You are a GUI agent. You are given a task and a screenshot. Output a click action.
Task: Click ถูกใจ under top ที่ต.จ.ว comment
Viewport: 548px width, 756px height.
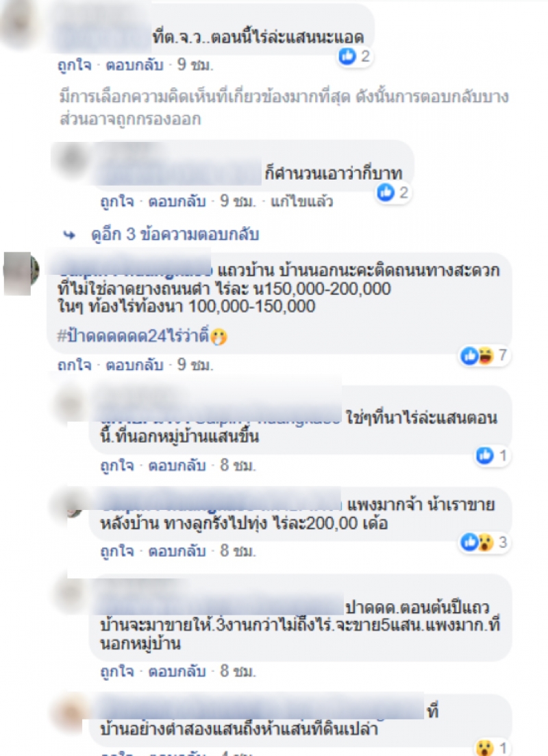click(75, 64)
